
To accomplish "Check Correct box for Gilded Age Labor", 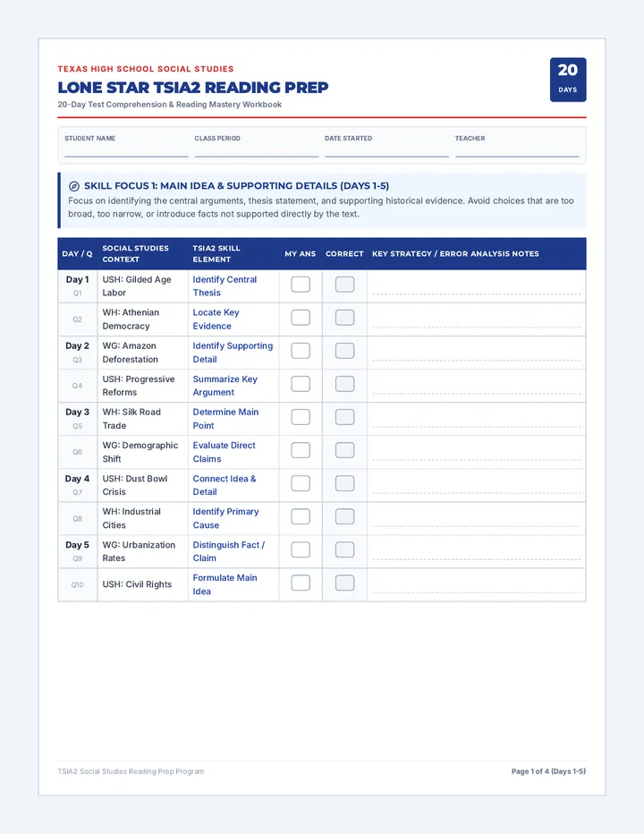I will pos(344,285).
